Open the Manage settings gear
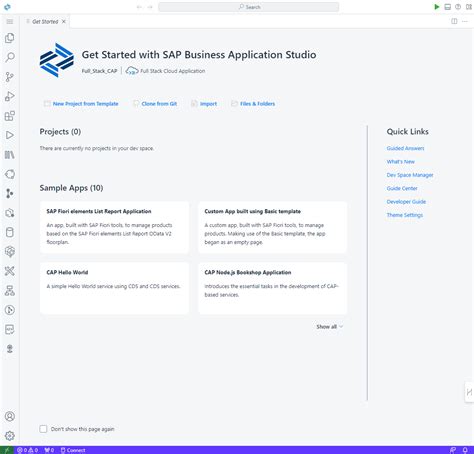The width and height of the screenshot is (474, 454). [x=10, y=436]
